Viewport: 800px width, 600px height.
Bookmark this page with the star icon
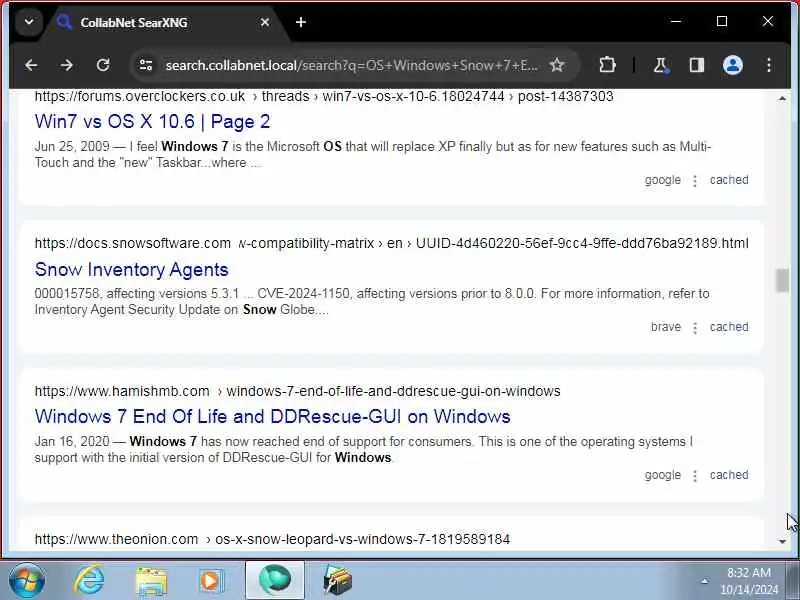557,65
